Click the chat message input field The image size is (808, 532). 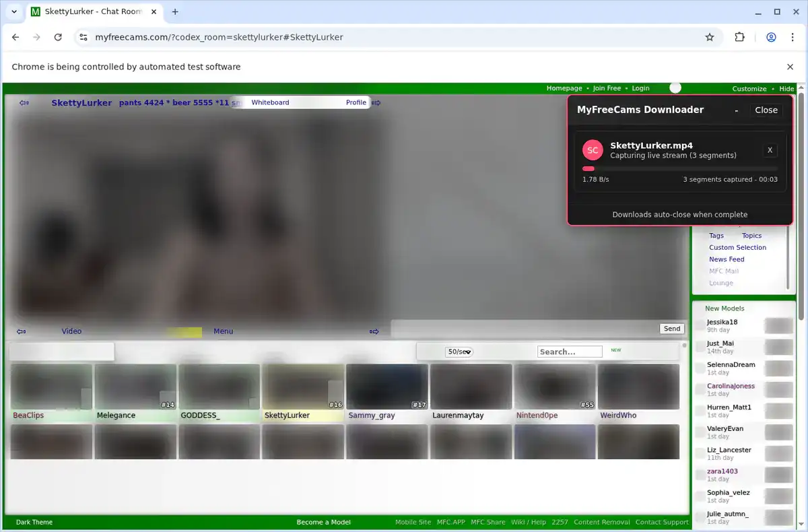click(525, 329)
